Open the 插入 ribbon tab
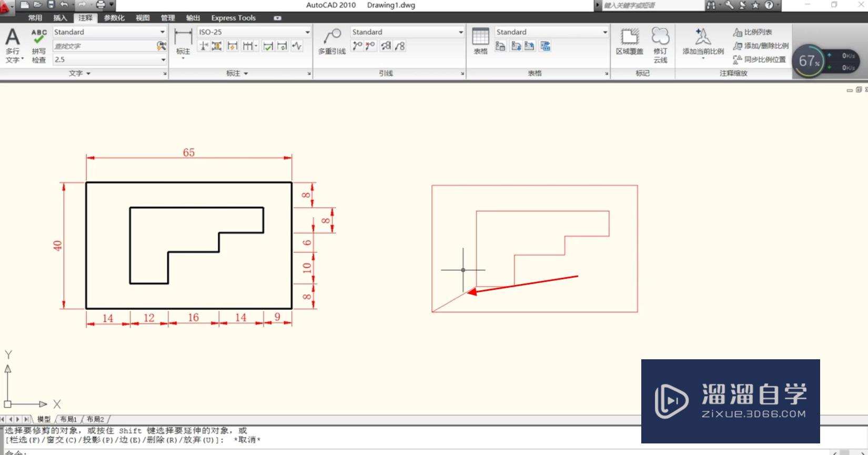The image size is (868, 455). (60, 18)
